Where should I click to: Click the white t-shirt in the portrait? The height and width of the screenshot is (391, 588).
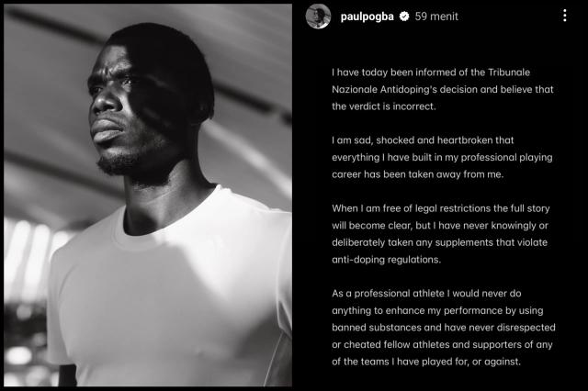pyautogui.click(x=169, y=292)
